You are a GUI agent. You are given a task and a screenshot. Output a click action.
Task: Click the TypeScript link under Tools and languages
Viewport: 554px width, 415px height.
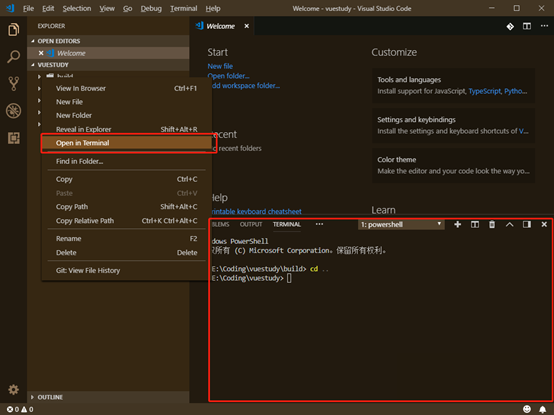pos(485,91)
